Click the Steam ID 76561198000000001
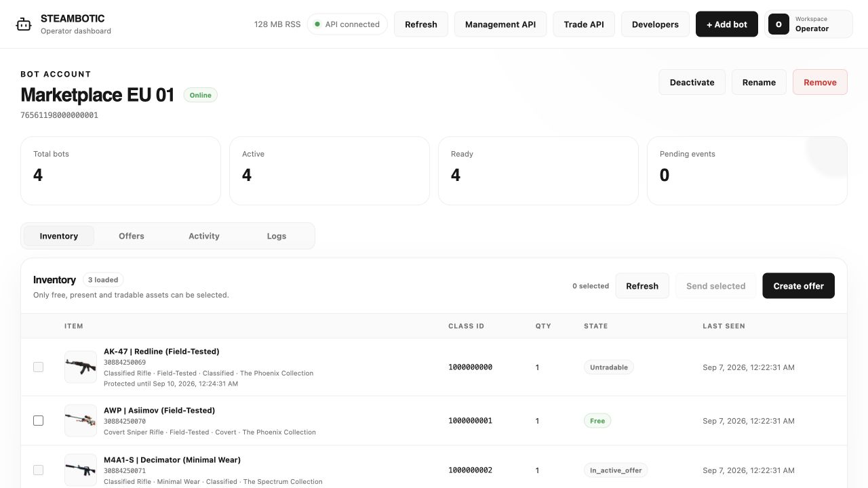 [60, 115]
